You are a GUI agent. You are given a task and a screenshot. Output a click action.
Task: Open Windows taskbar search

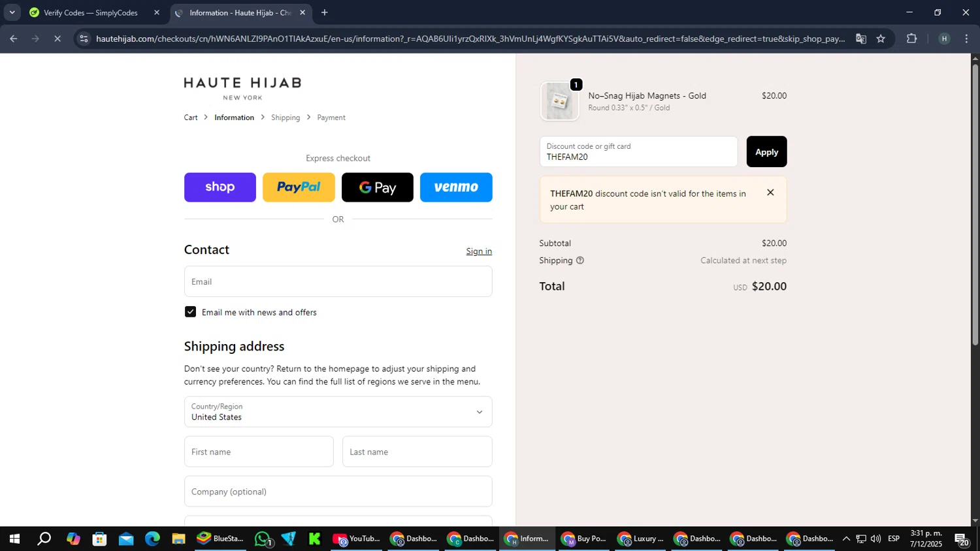pos(44,539)
